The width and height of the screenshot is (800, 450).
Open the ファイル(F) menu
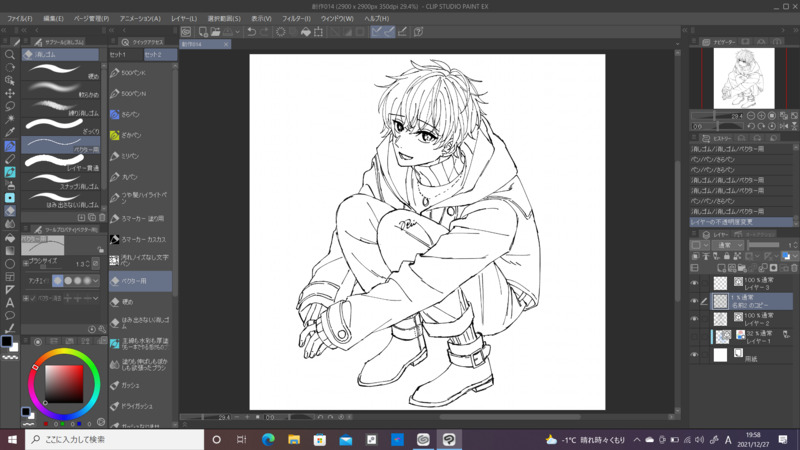click(19, 18)
